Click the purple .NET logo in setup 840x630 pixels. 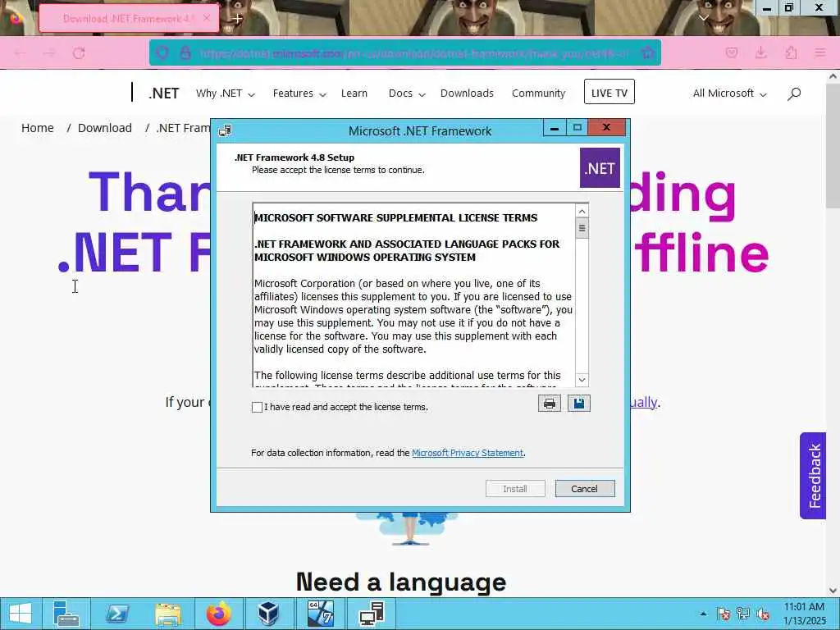pyautogui.click(x=600, y=168)
